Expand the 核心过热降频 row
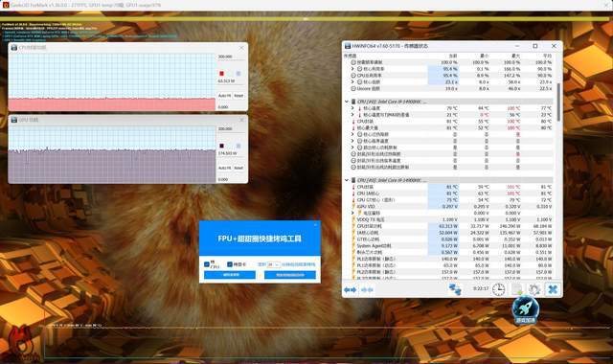The height and width of the screenshot is (364, 613). pos(352,134)
